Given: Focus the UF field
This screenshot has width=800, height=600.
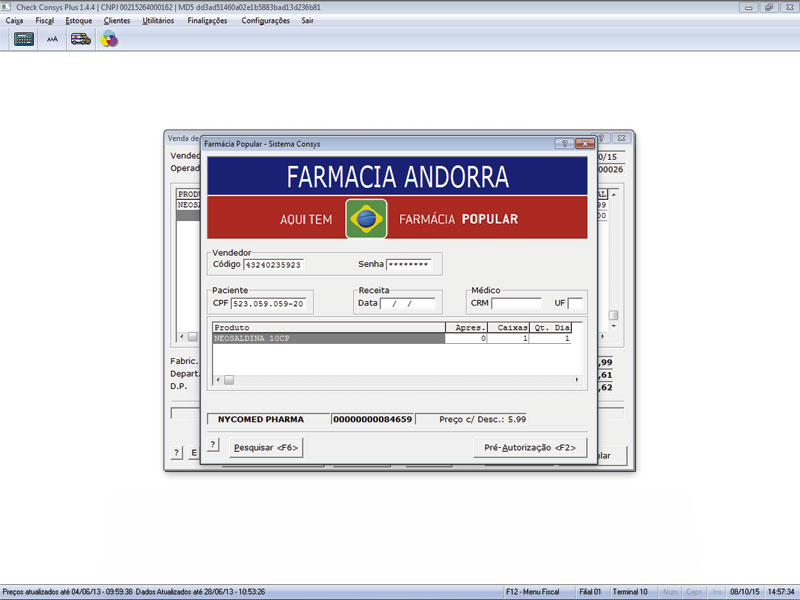Looking at the screenshot, I should click(x=575, y=303).
